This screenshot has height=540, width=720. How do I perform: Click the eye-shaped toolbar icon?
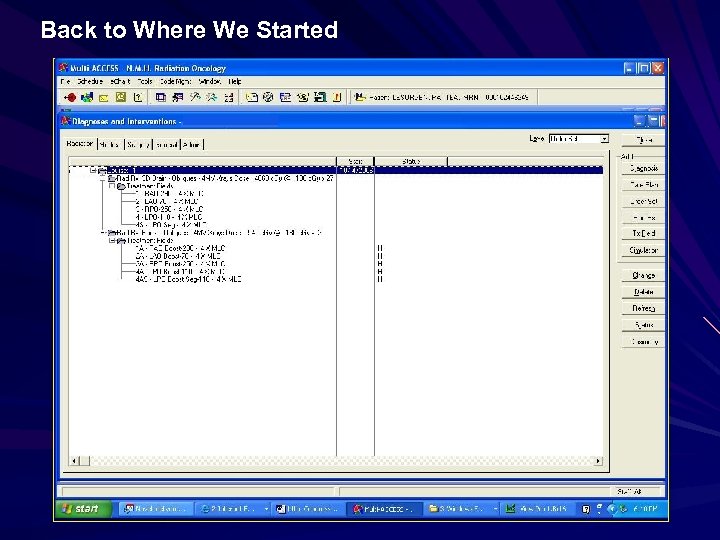pyautogui.click(x=303, y=97)
